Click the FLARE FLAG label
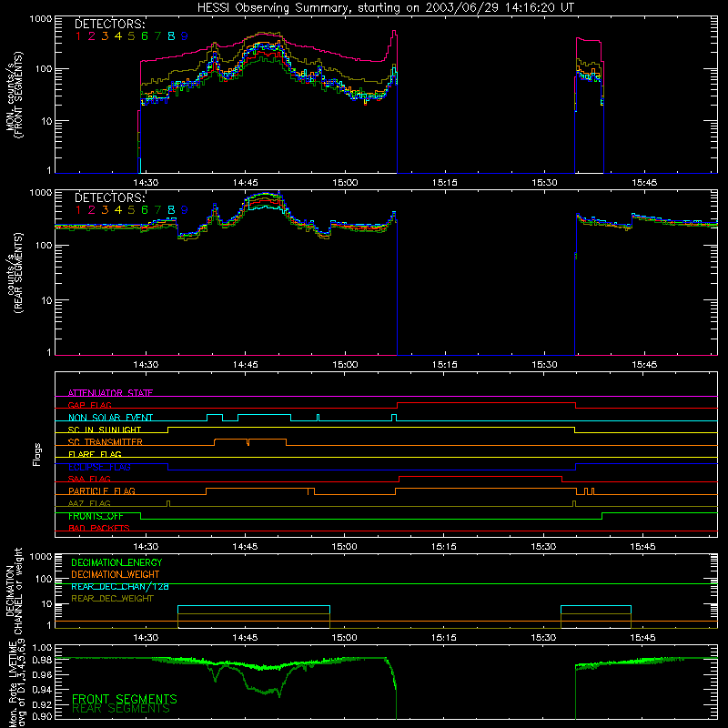 click(95, 454)
